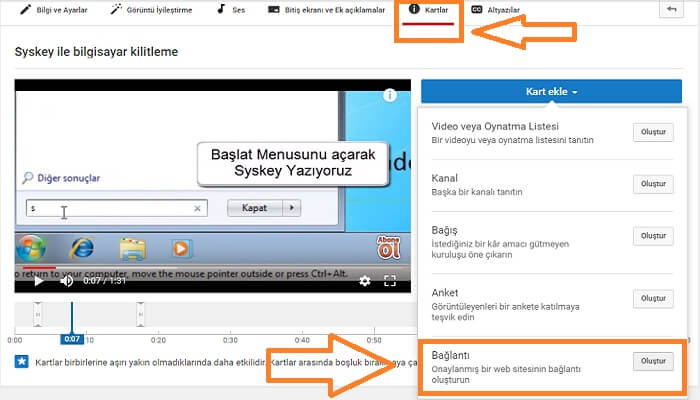The image size is (700, 400).
Task: Open the Altyazılar tab
Action: tap(496, 10)
